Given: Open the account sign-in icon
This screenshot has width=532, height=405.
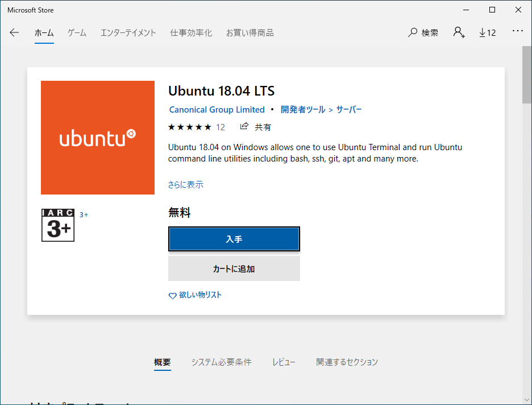Looking at the screenshot, I should [x=459, y=32].
